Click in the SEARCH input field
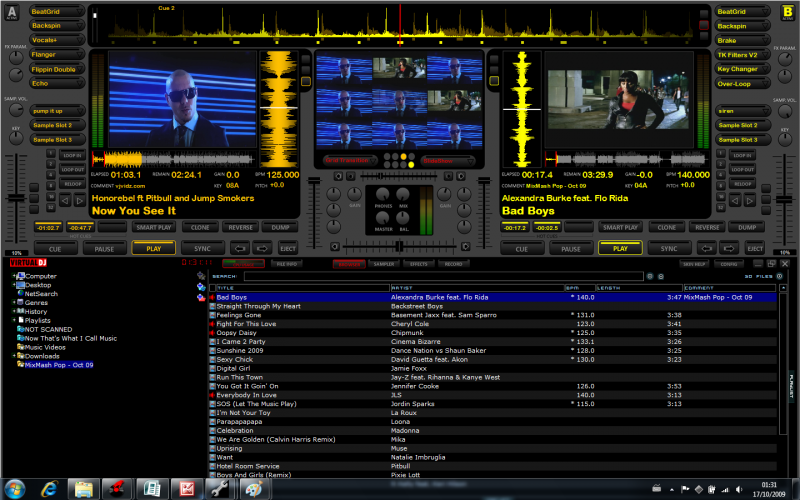This screenshot has width=800, height=500. point(443,276)
